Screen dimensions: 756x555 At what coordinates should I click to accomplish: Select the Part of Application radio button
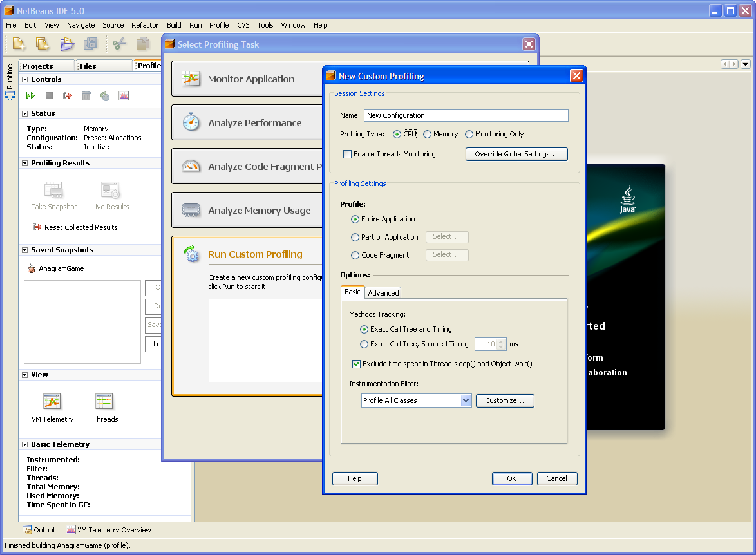tap(355, 237)
